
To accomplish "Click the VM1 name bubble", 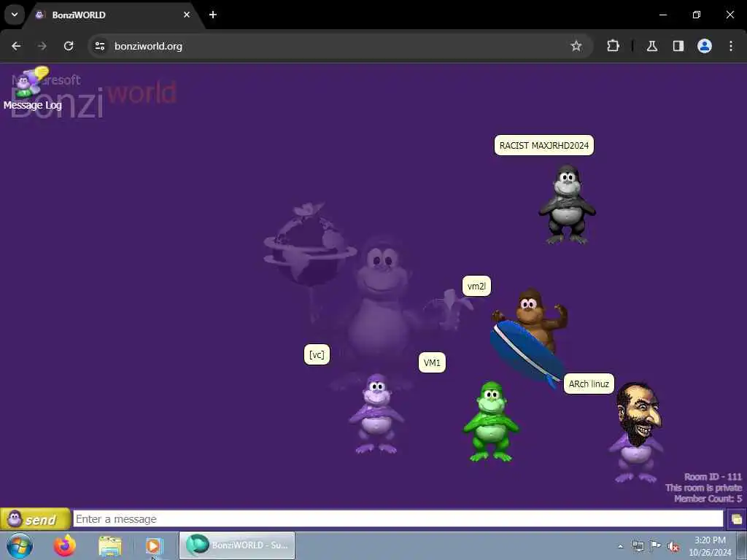I will pyautogui.click(x=432, y=363).
